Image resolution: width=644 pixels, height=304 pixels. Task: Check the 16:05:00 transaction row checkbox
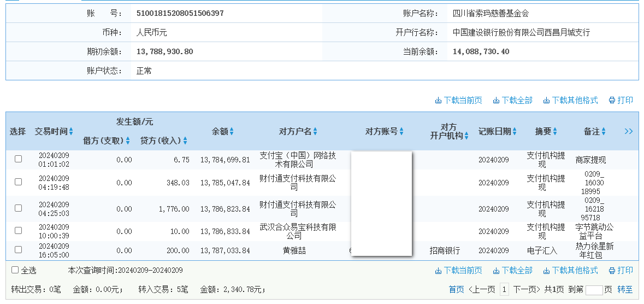click(x=18, y=250)
